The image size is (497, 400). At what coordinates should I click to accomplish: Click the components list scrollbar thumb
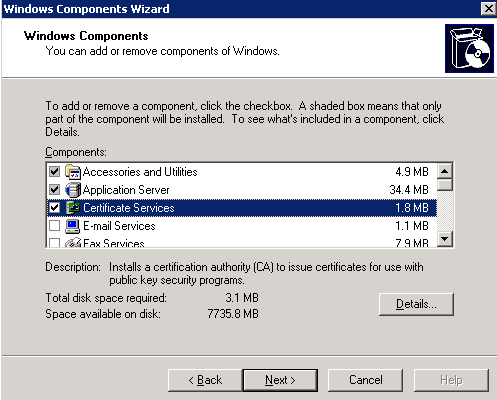point(445,185)
